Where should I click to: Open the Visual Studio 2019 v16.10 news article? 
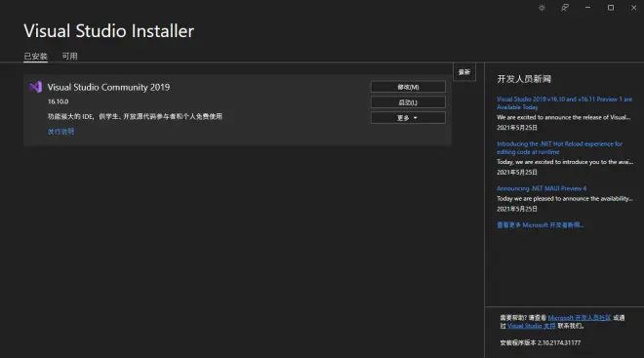[x=564, y=103]
